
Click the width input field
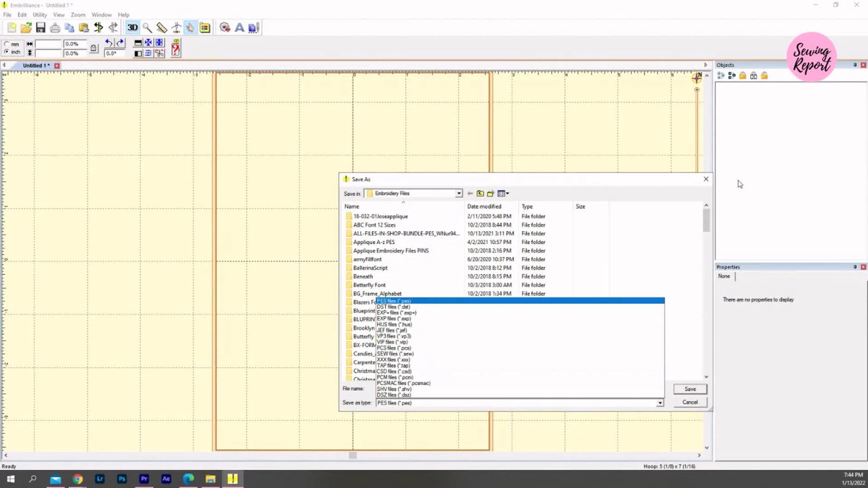pyautogui.click(x=48, y=44)
